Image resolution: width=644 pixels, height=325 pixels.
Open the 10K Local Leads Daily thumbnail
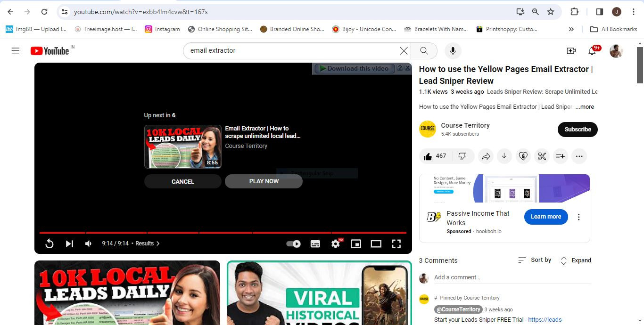[x=127, y=292]
